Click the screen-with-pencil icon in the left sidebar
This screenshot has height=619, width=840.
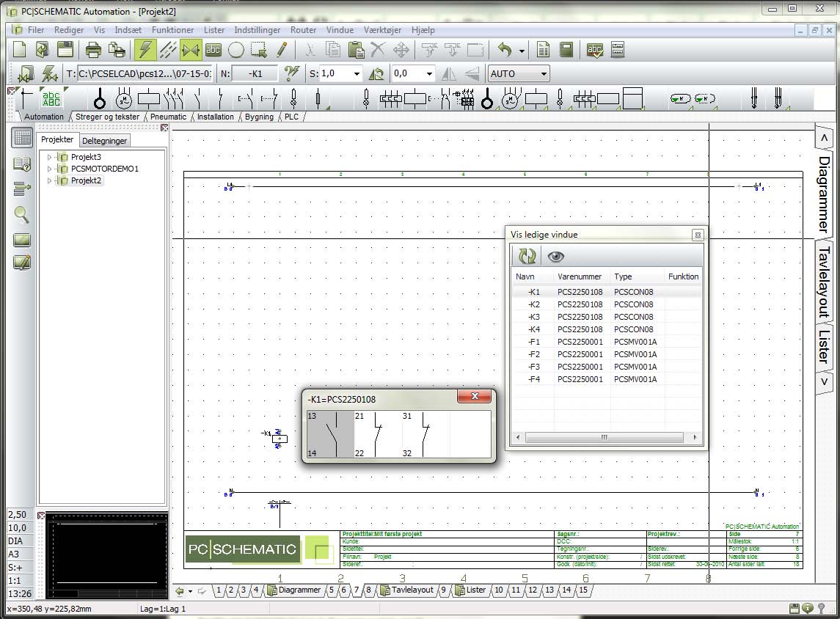click(x=21, y=263)
